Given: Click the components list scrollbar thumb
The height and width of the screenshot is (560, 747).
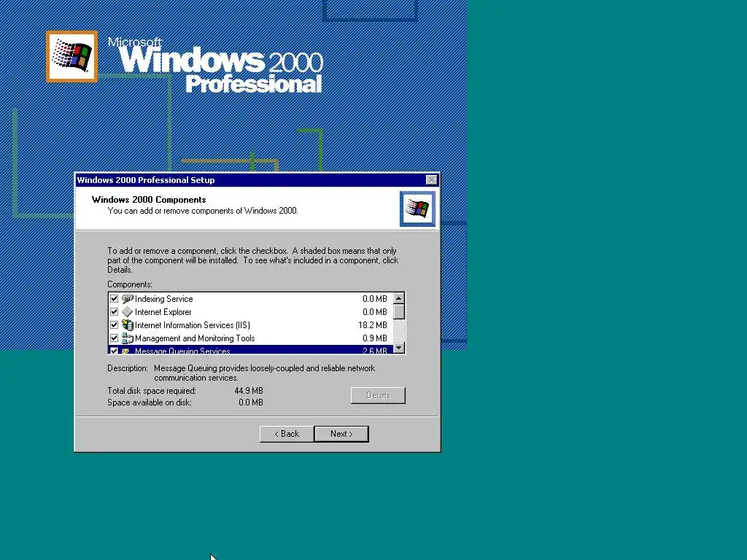Looking at the screenshot, I should (399, 312).
